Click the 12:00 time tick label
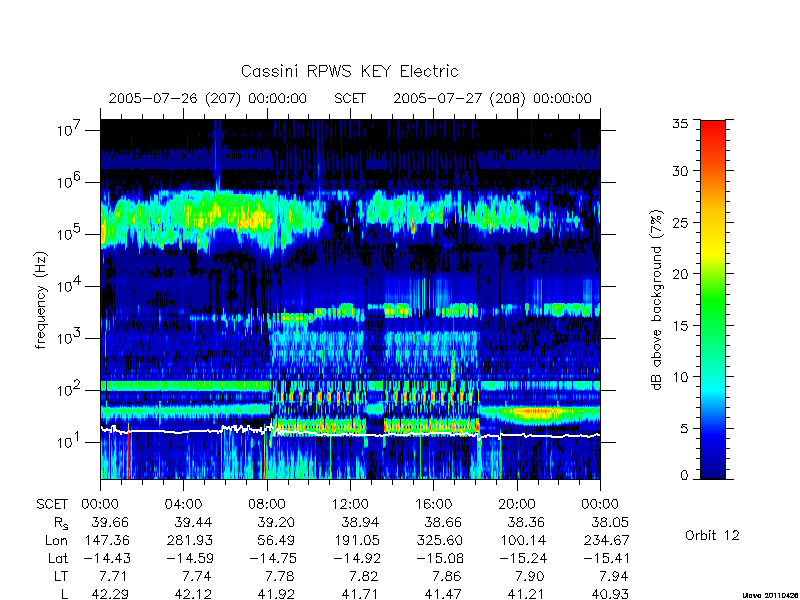The width and height of the screenshot is (800, 600). click(x=350, y=504)
